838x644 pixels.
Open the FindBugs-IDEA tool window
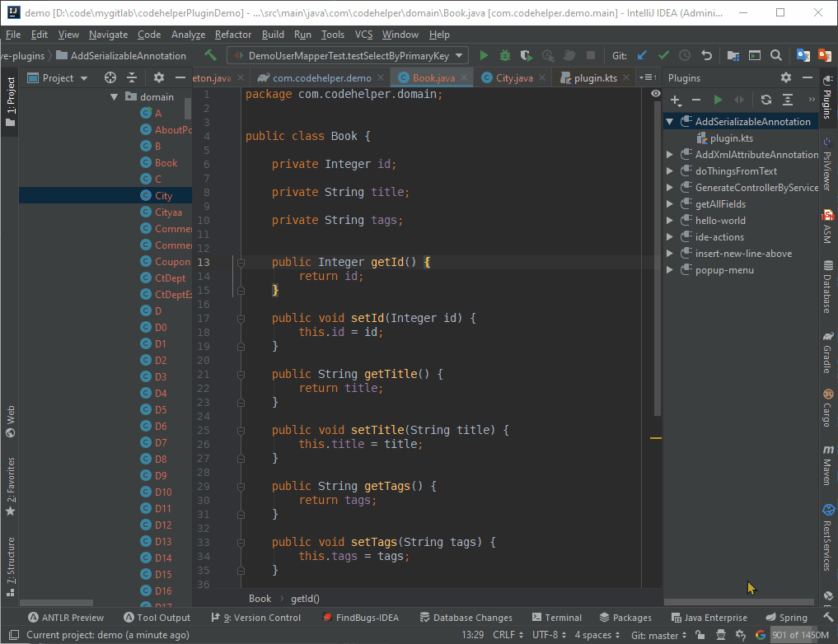click(361, 618)
